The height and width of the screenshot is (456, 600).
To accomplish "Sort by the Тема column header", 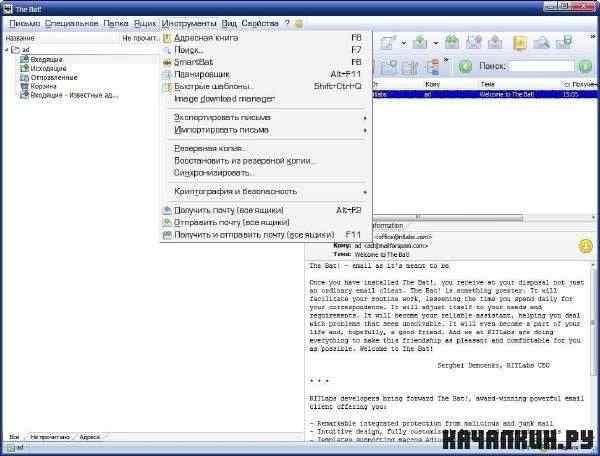I will (488, 85).
